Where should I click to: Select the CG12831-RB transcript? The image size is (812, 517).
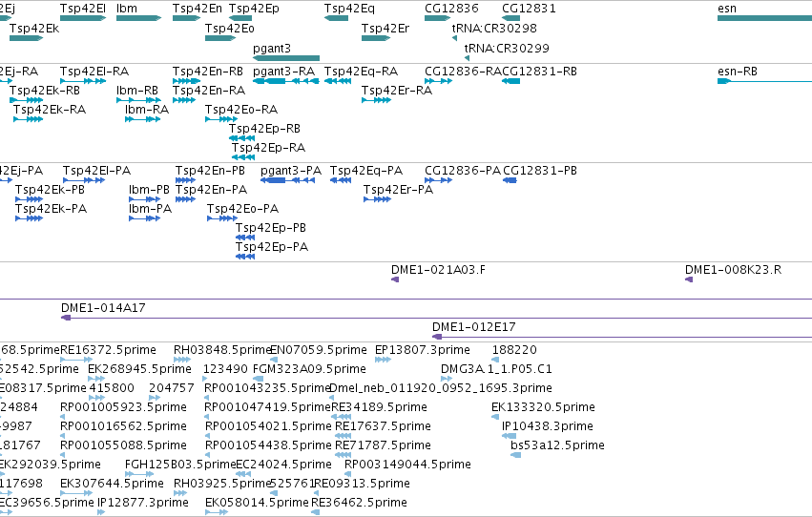click(510, 81)
